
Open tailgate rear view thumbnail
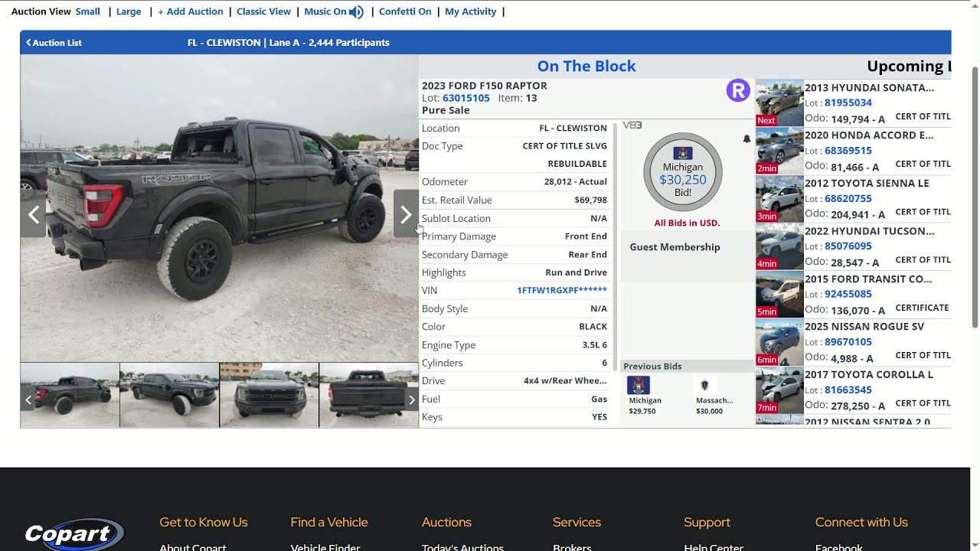click(x=368, y=395)
